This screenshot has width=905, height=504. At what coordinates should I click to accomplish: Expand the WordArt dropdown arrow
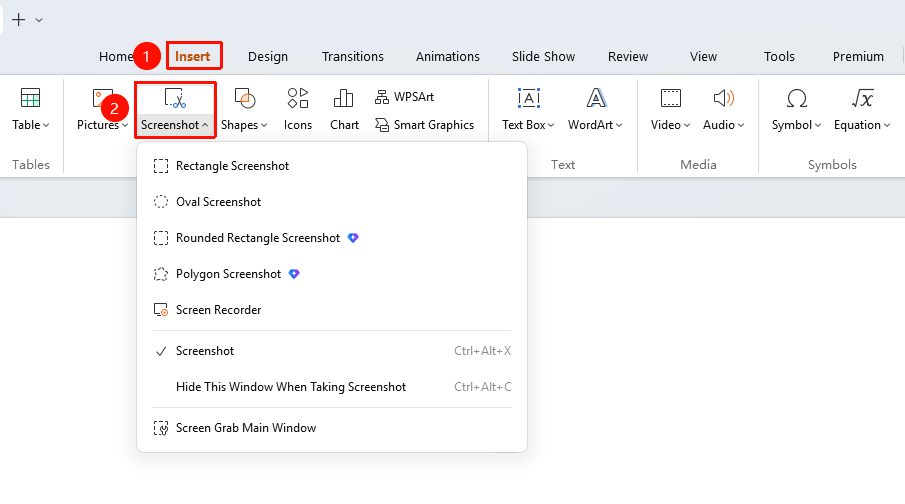coord(619,125)
